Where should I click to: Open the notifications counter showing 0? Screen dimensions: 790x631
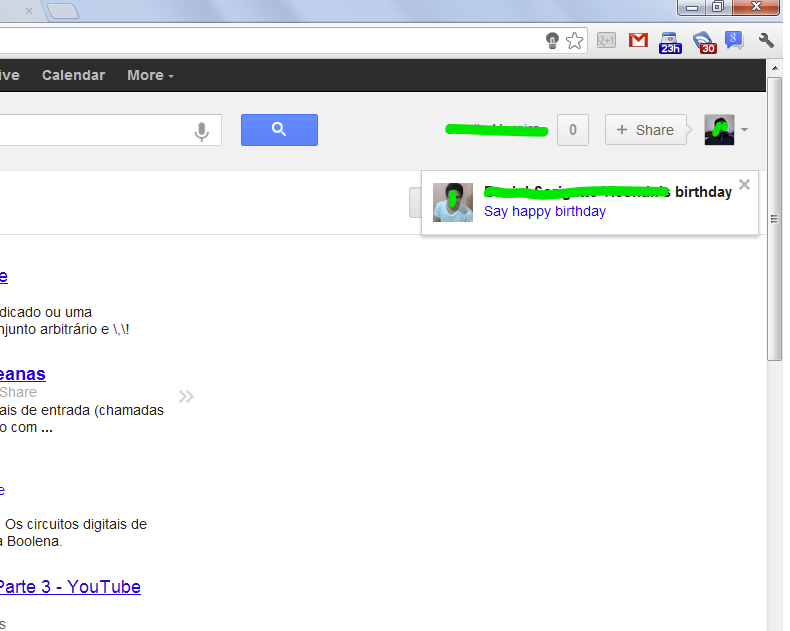point(573,130)
